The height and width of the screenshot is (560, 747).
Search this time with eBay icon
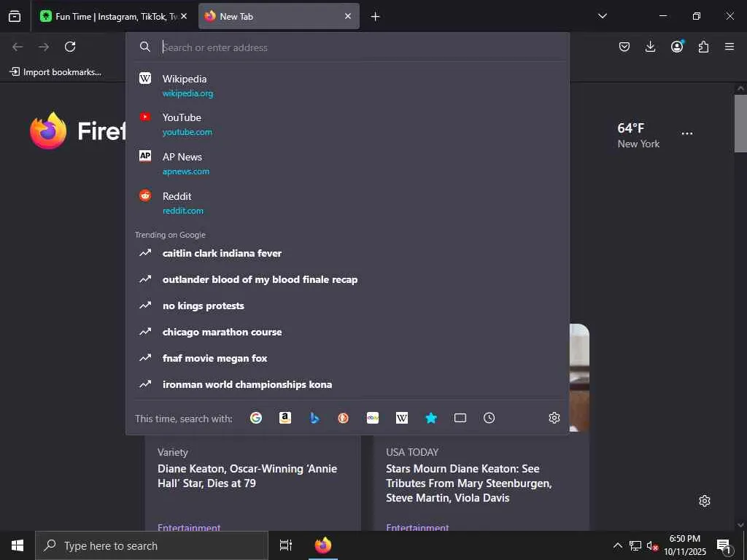point(373,418)
